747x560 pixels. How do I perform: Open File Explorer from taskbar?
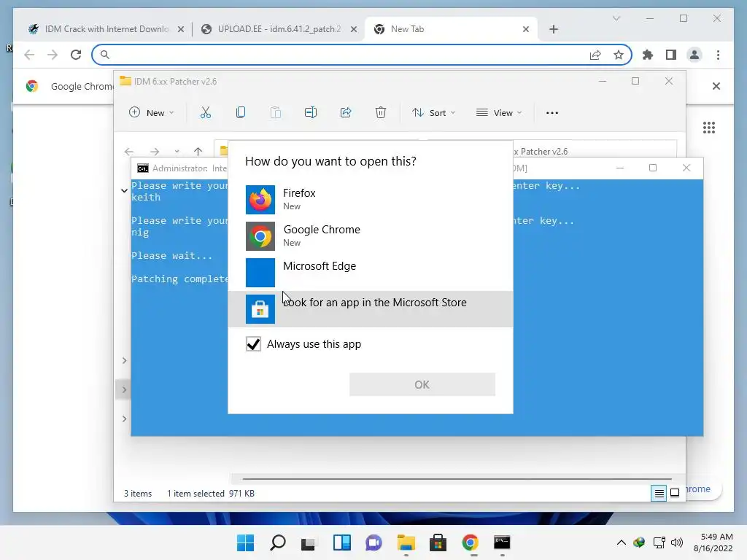pyautogui.click(x=406, y=542)
